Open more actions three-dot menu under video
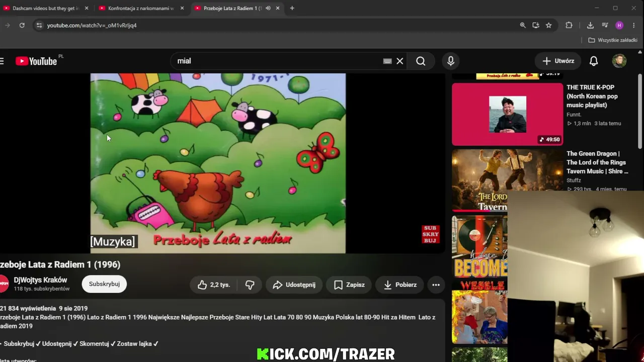This screenshot has height=362, width=644. [x=436, y=285]
